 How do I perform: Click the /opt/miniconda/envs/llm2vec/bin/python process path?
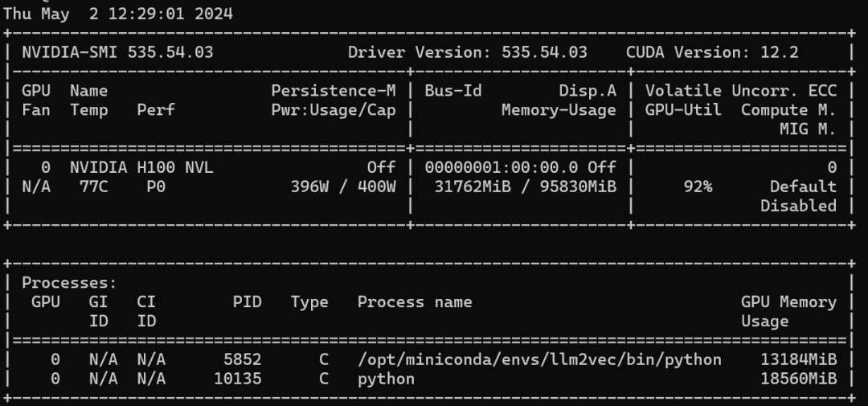point(539,359)
